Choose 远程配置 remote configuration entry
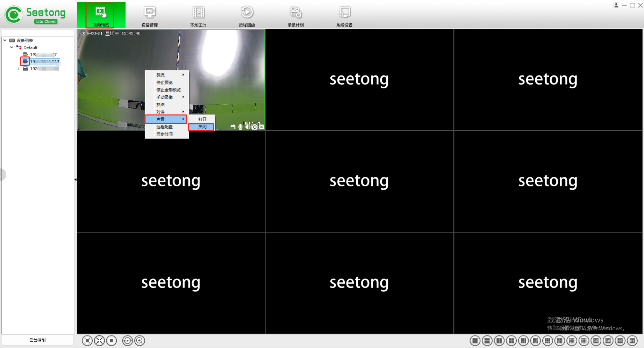Image resolution: width=644 pixels, height=348 pixels. pyautogui.click(x=167, y=127)
